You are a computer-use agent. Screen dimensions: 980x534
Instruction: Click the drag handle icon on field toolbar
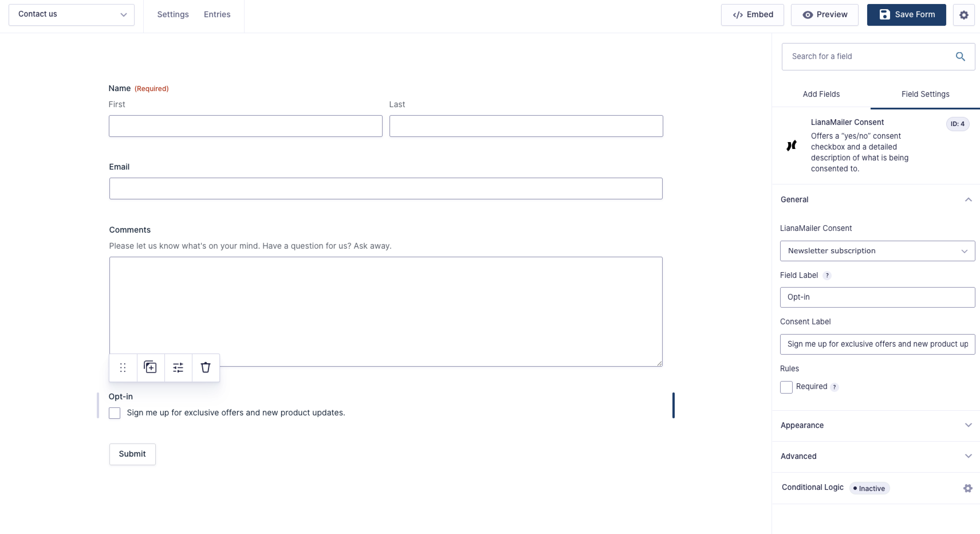click(x=123, y=367)
